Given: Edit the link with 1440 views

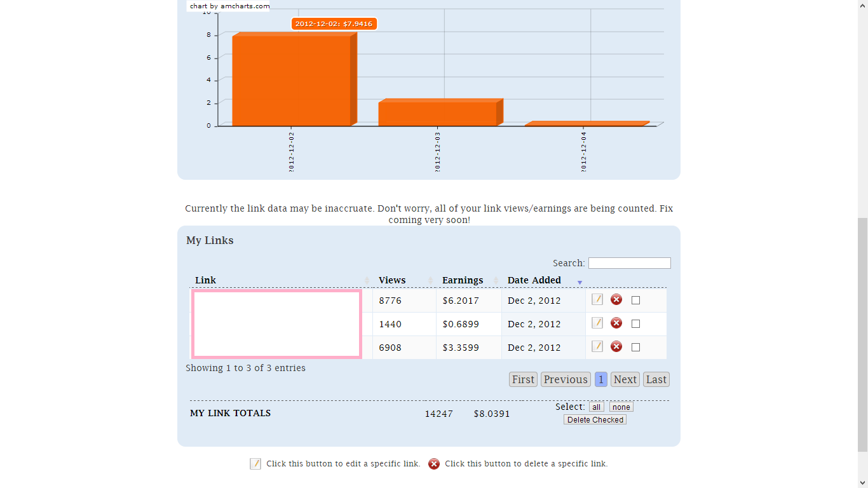Looking at the screenshot, I should coord(597,323).
